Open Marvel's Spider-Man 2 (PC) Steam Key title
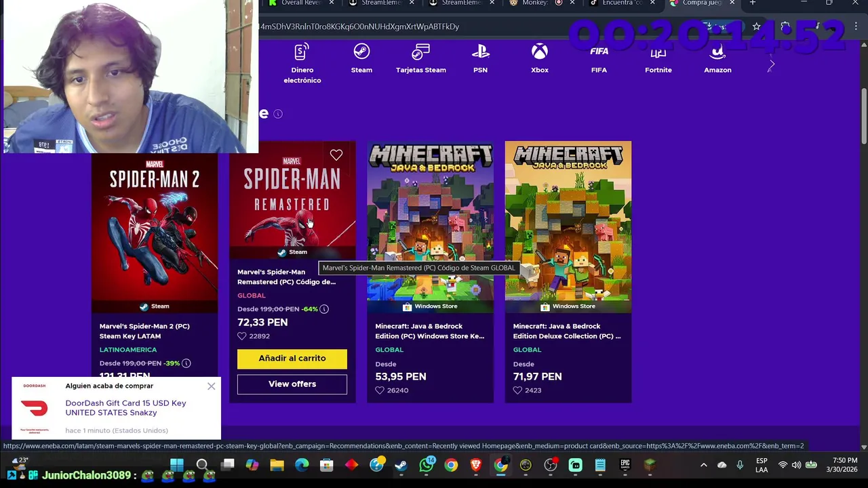Screen dimensions: 868x488 pyautogui.click(x=144, y=331)
